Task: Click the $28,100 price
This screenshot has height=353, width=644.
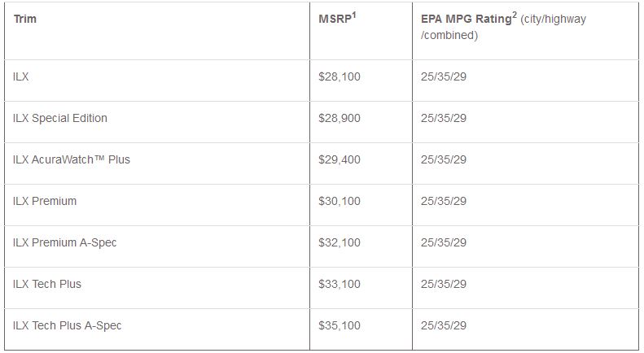Action: point(340,76)
